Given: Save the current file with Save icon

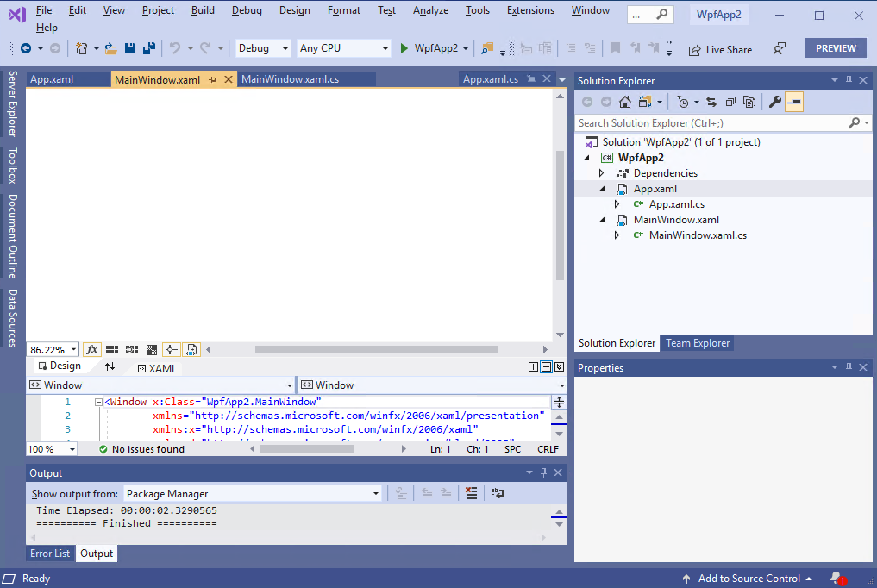Looking at the screenshot, I should (129, 48).
